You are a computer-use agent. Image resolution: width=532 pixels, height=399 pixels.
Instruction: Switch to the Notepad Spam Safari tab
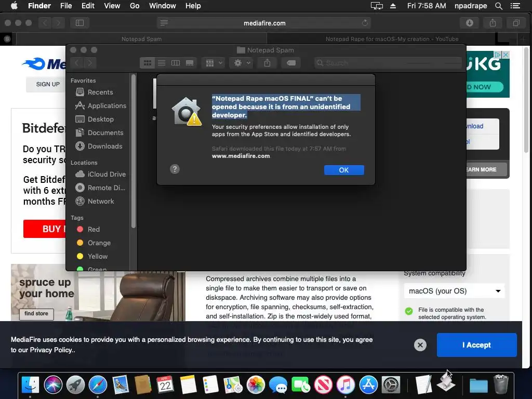141,39
